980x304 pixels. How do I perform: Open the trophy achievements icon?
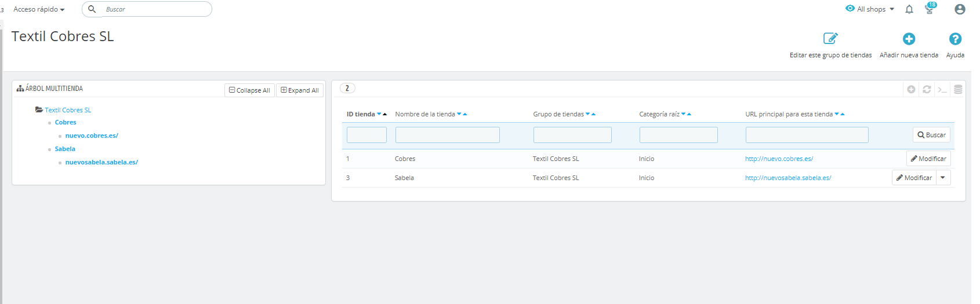click(x=930, y=8)
